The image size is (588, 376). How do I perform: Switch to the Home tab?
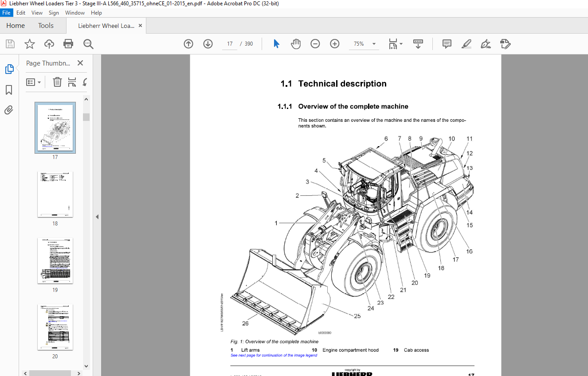16,26
